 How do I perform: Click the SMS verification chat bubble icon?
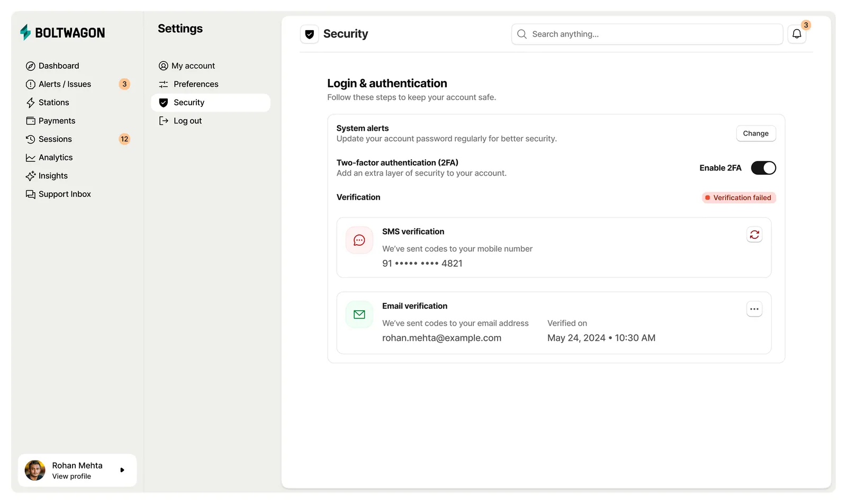pos(359,240)
